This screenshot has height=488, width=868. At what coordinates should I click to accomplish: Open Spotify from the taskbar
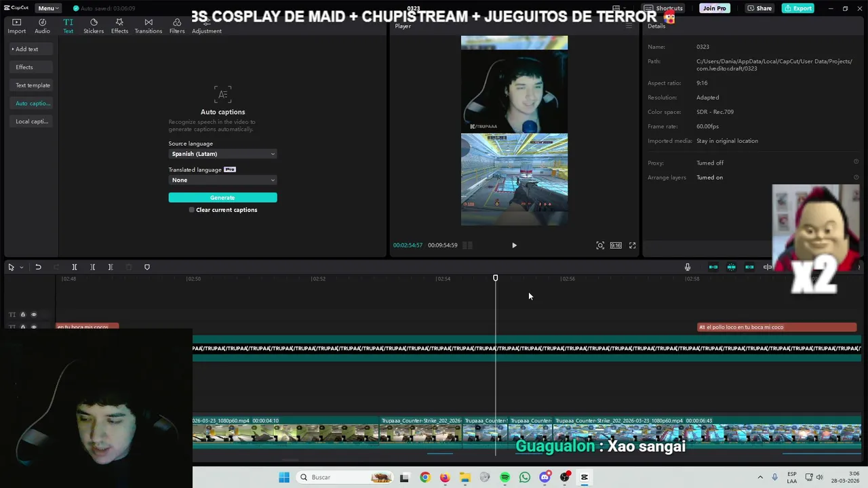point(505,477)
